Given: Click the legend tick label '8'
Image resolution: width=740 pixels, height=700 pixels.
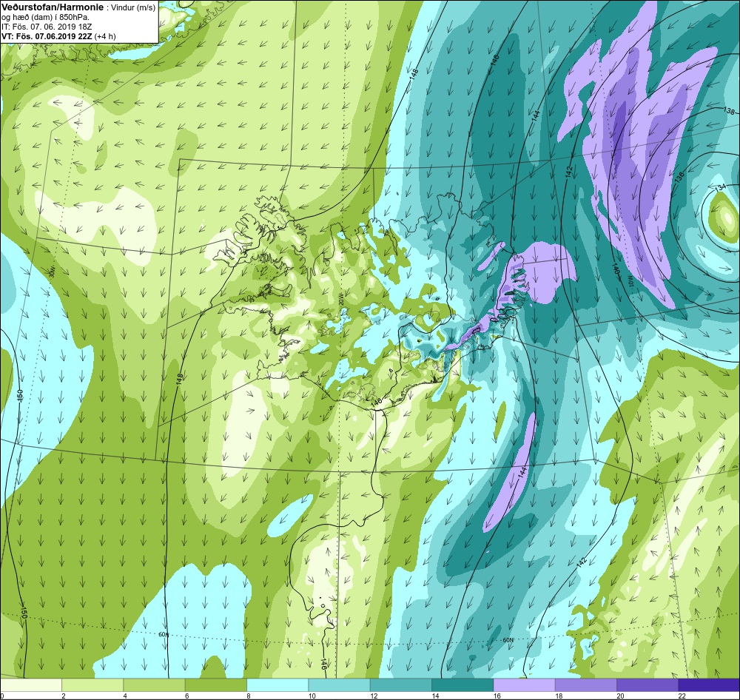Looking at the screenshot, I should point(248,696).
